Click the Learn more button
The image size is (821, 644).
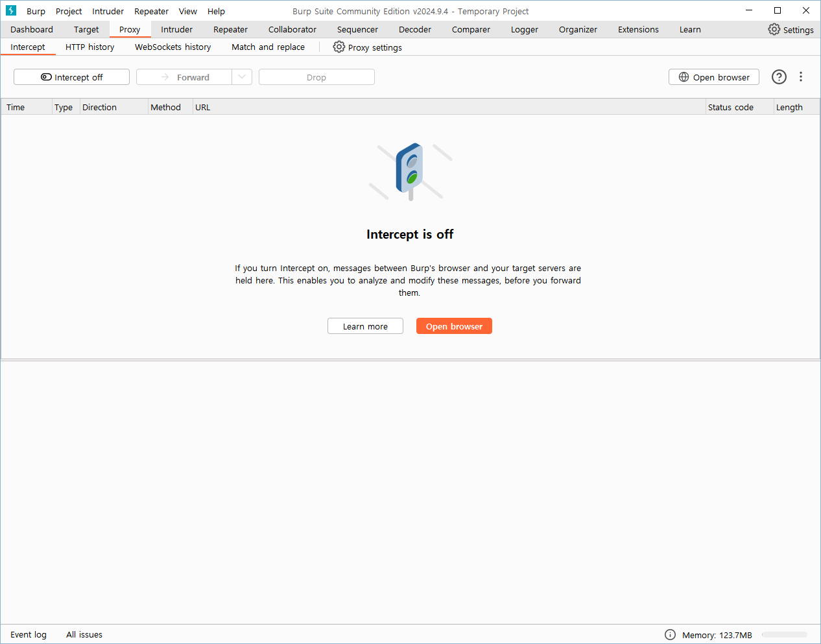coord(365,326)
